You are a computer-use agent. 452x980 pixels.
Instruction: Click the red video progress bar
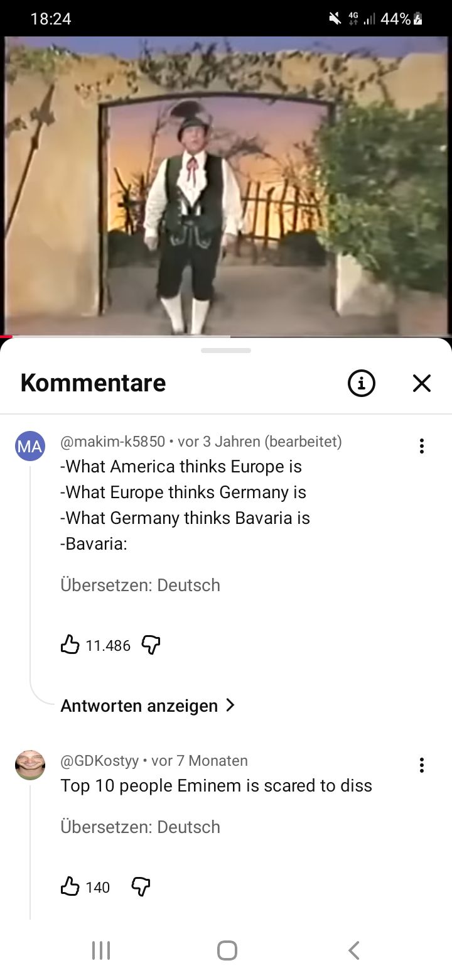click(x=6, y=337)
